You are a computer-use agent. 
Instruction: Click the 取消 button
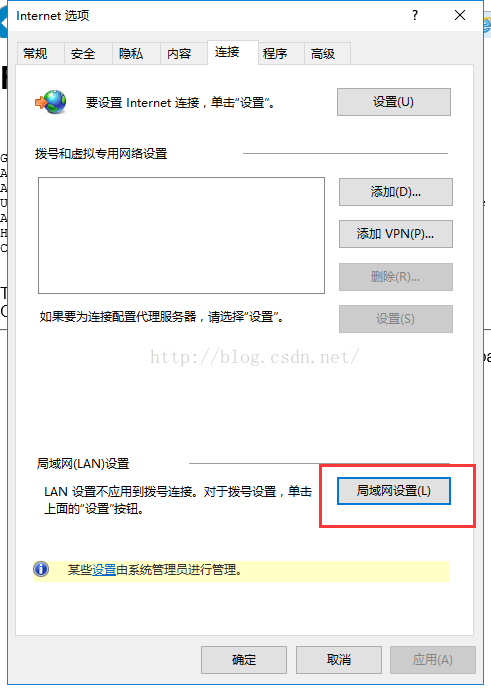click(339, 660)
